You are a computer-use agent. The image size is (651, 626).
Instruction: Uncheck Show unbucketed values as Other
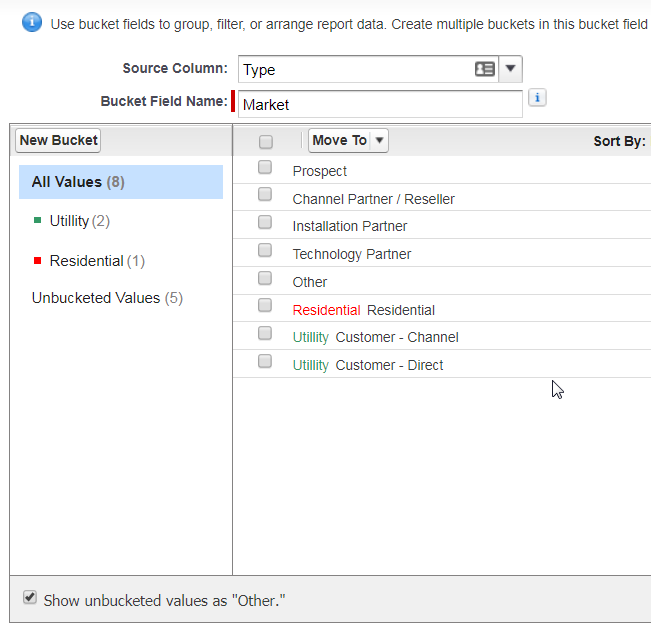click(30, 599)
